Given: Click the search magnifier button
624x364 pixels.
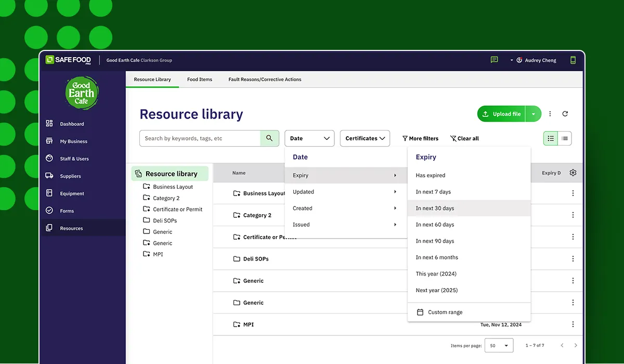Looking at the screenshot, I should click(x=269, y=138).
